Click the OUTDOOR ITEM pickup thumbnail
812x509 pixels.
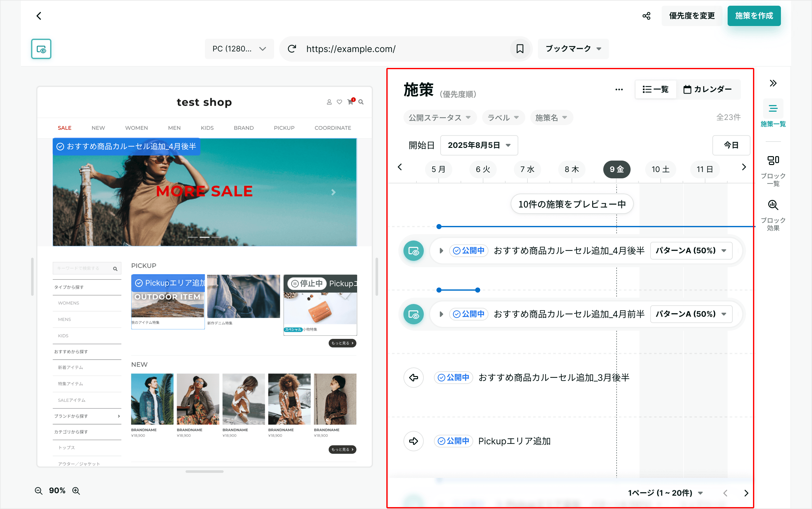pyautogui.click(x=167, y=302)
